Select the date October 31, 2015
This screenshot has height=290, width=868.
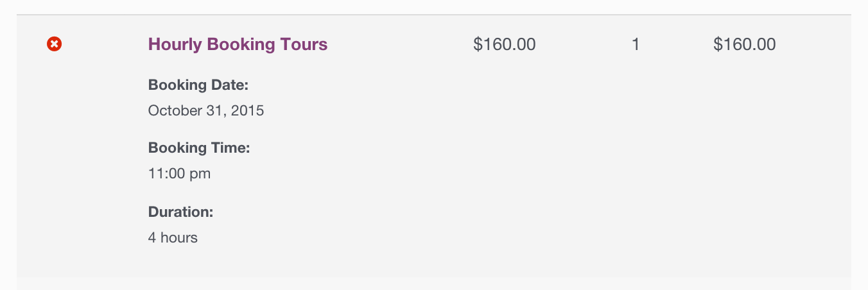pyautogui.click(x=206, y=110)
